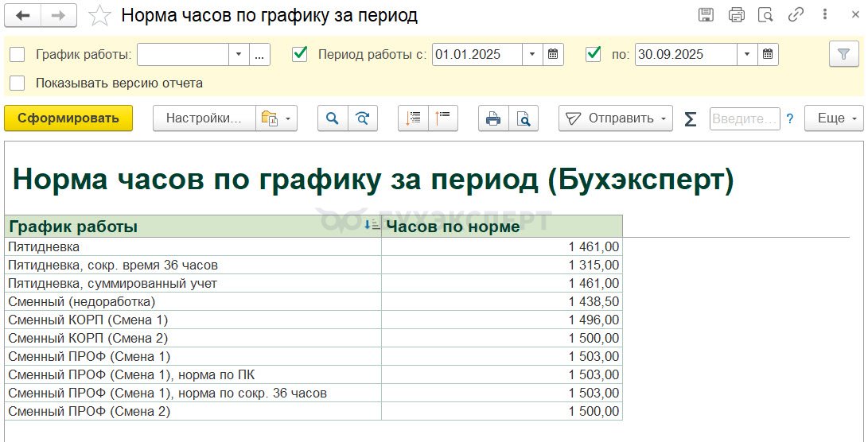Expand all groups icon
The image size is (868, 442).
413,118
